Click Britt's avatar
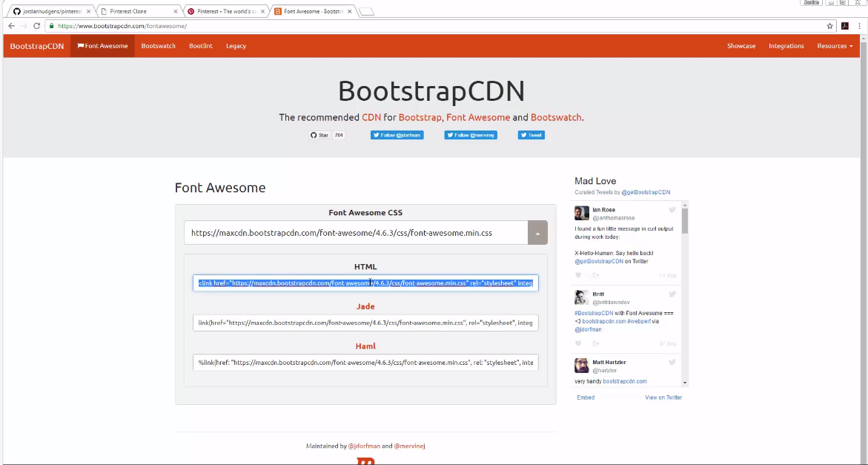Image resolution: width=868 pixels, height=465 pixels. pyautogui.click(x=581, y=297)
